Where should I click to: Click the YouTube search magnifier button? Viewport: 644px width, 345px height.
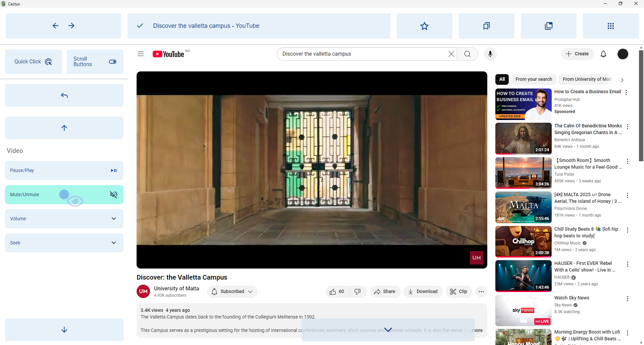467,54
